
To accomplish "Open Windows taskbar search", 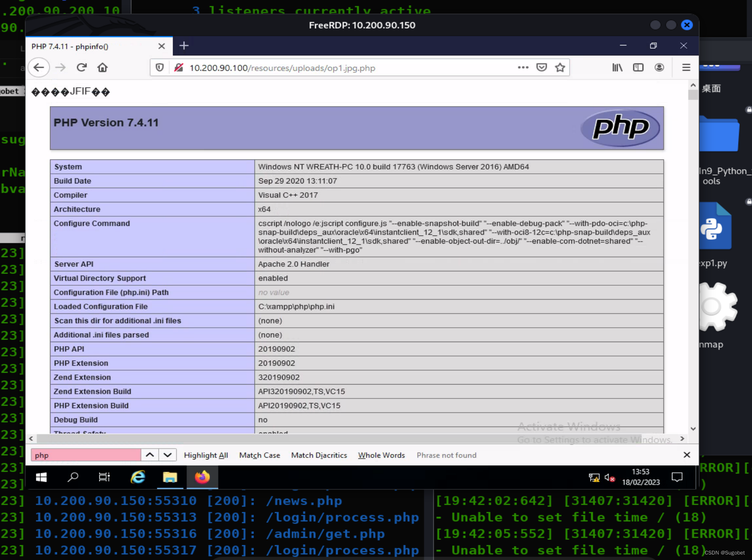I will [x=73, y=477].
